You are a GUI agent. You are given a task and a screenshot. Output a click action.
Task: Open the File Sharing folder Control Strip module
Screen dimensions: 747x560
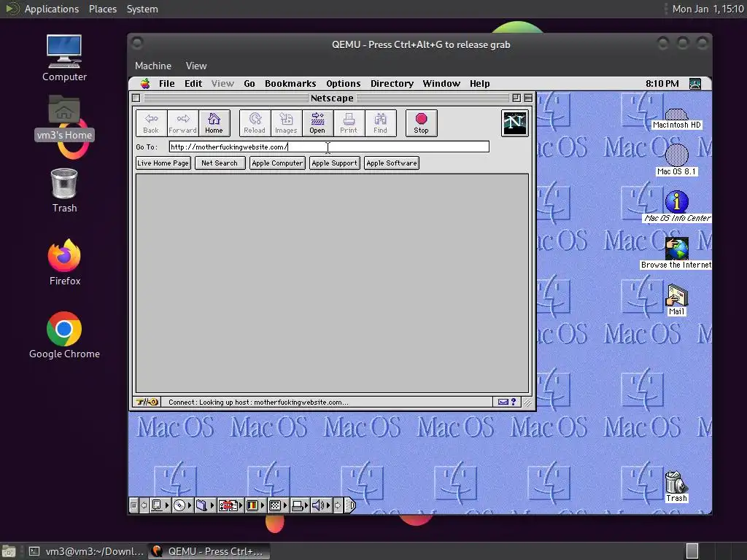tap(205, 505)
